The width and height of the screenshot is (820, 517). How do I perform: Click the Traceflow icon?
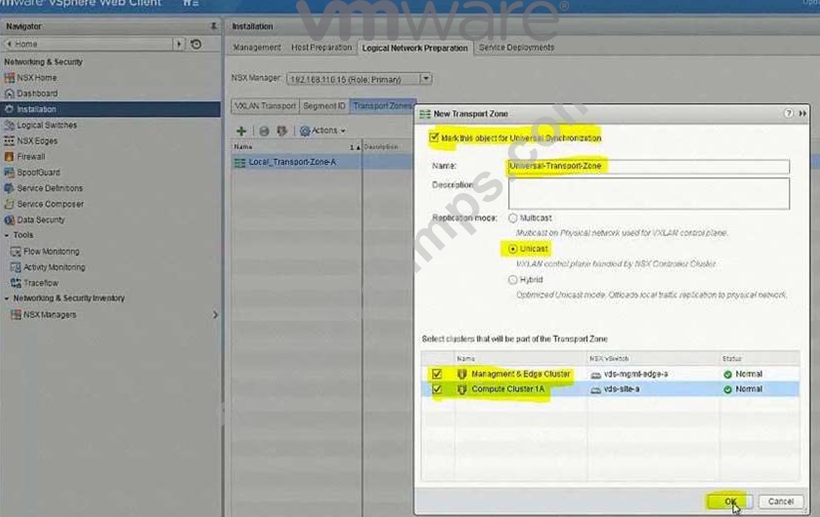(16, 283)
